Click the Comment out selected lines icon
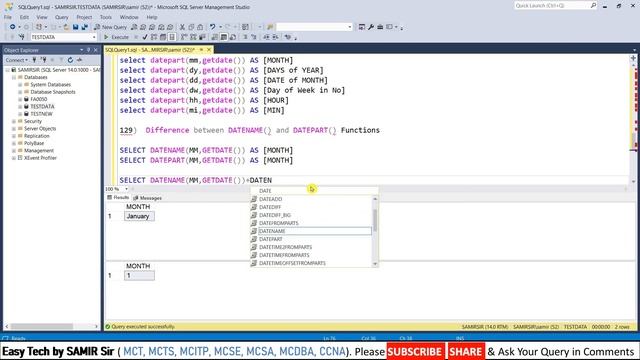Viewport: 640px width, 360px height. coord(245,37)
